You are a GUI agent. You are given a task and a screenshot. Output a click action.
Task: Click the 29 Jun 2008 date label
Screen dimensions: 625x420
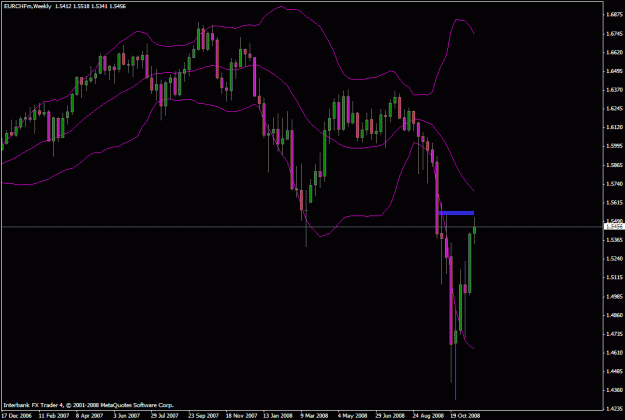click(x=390, y=416)
